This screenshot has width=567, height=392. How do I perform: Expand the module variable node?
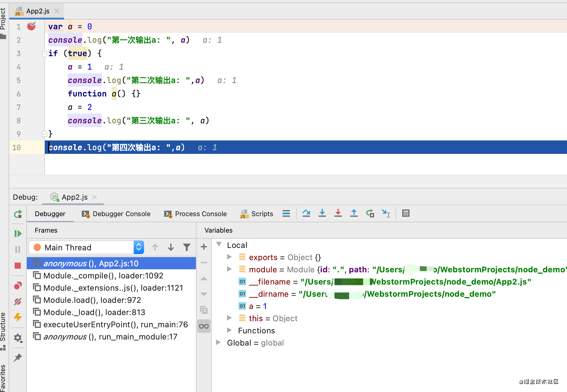(x=229, y=269)
